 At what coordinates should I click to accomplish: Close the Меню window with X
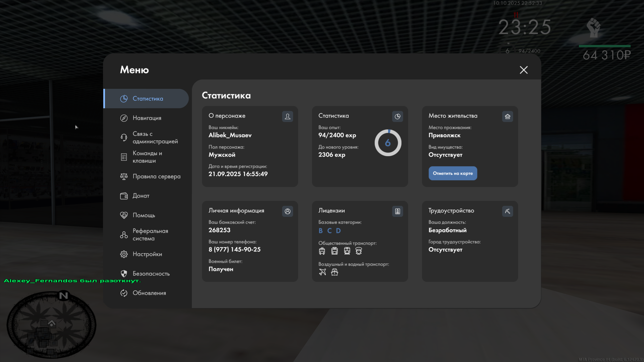(524, 70)
